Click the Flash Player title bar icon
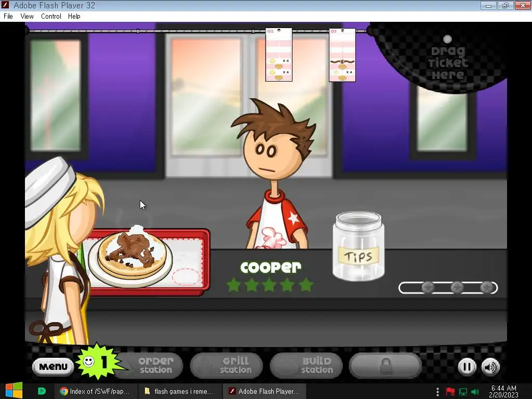Image resolution: width=532 pixels, height=399 pixels. point(5,5)
